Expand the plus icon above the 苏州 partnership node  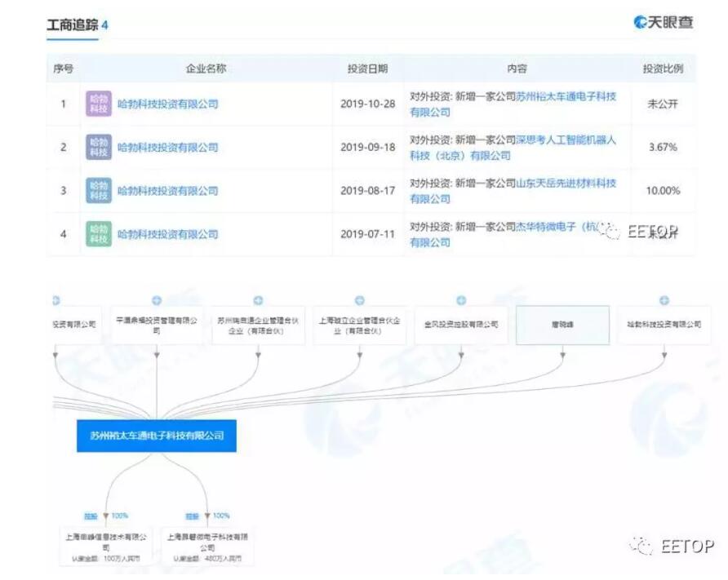click(258, 301)
